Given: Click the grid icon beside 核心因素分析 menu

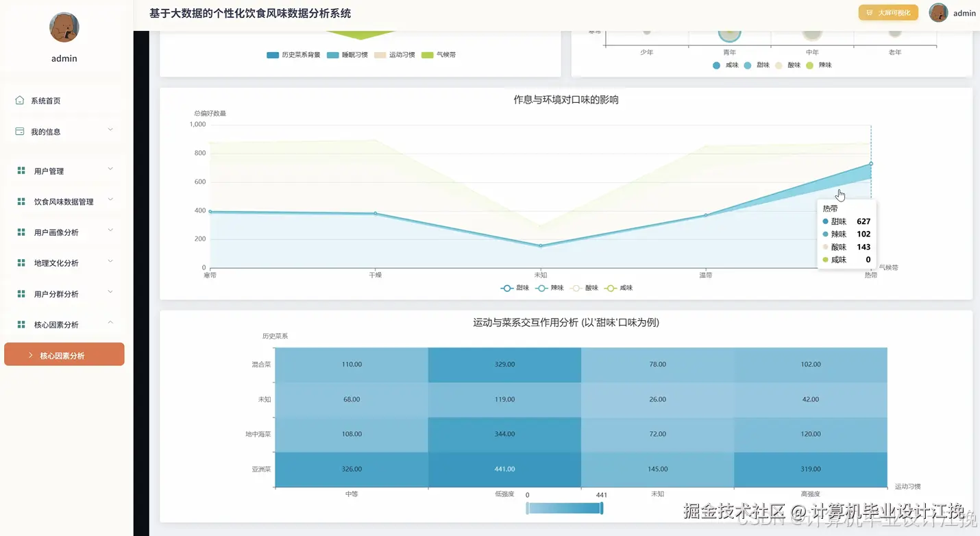Looking at the screenshot, I should tap(21, 324).
